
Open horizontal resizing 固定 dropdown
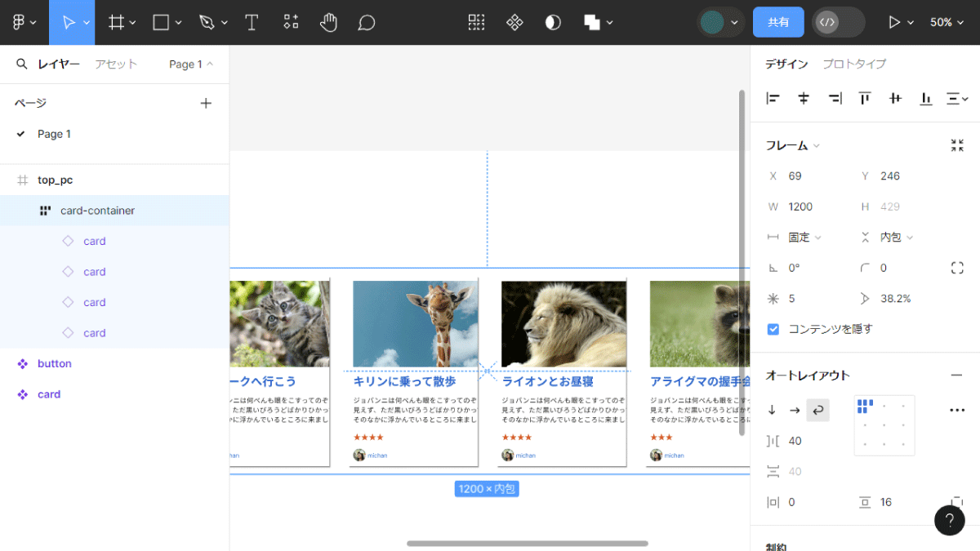tap(804, 238)
